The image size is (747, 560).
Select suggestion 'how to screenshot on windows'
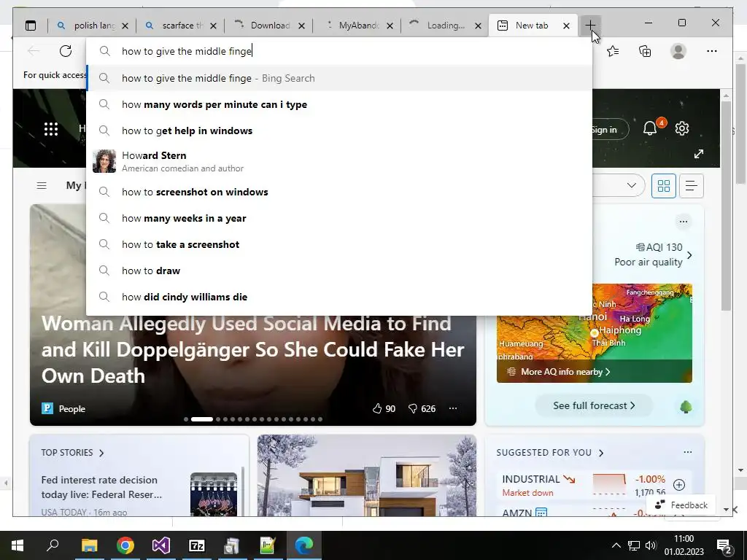[x=339, y=192]
